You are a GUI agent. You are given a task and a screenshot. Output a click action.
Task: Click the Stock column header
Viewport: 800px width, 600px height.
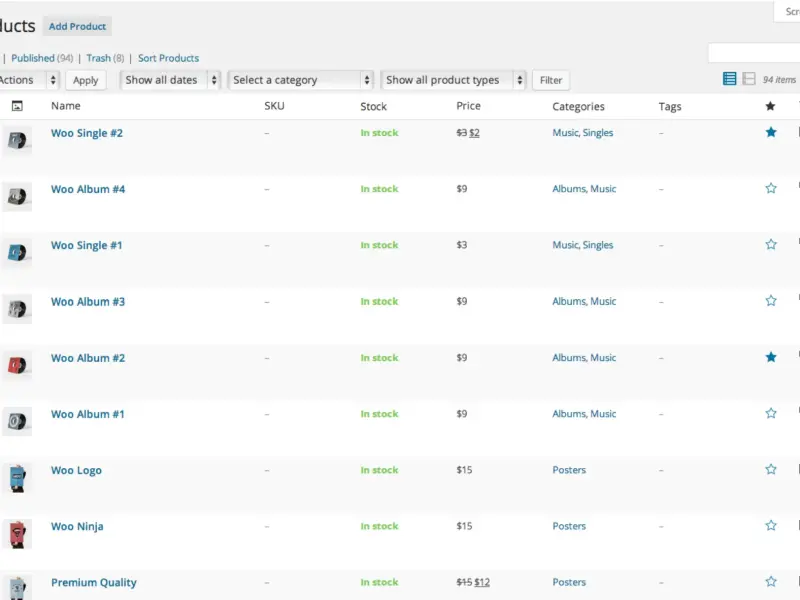click(373, 106)
